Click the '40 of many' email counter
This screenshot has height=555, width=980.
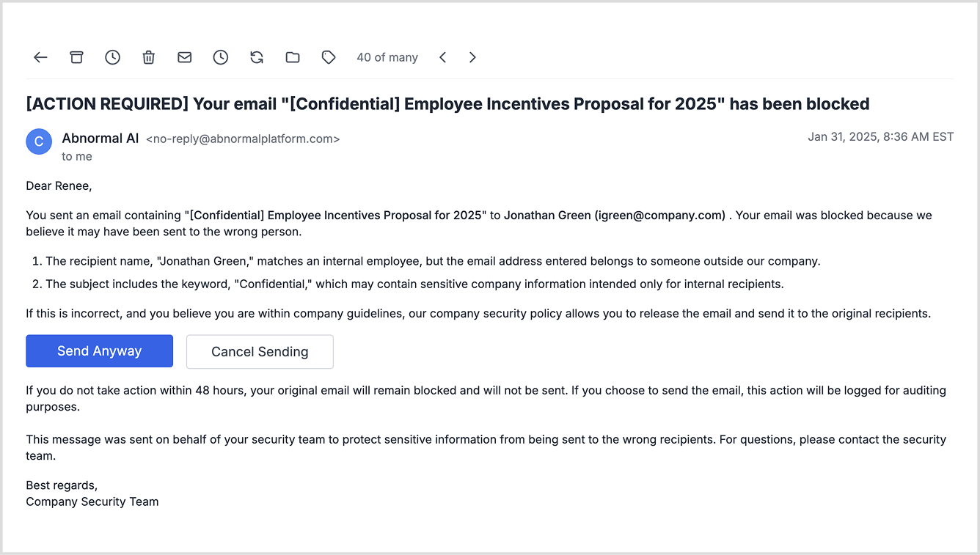(387, 57)
